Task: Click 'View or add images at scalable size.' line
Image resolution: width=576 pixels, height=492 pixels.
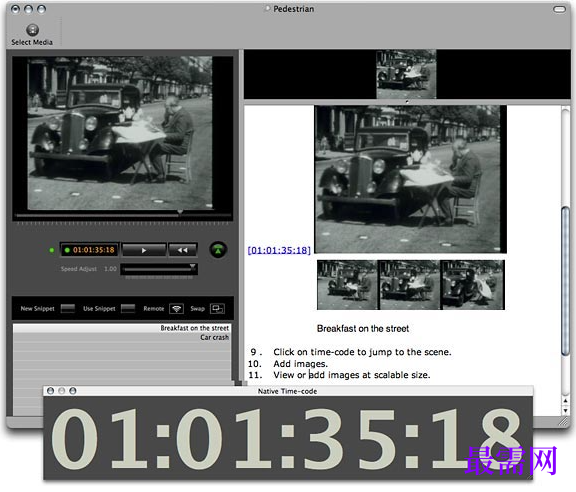Action: (x=352, y=375)
